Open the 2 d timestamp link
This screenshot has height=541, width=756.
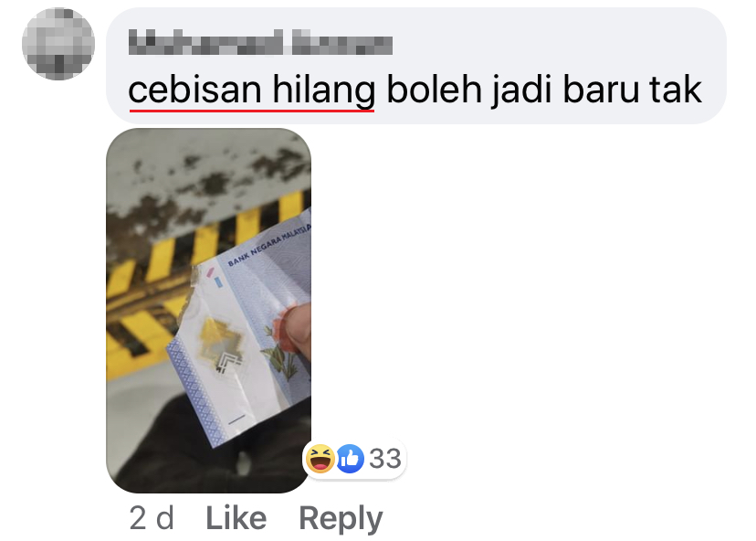pyautogui.click(x=152, y=518)
